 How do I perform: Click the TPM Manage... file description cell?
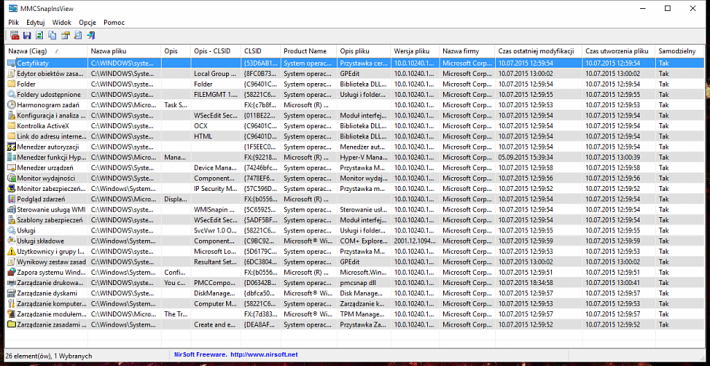click(364, 314)
